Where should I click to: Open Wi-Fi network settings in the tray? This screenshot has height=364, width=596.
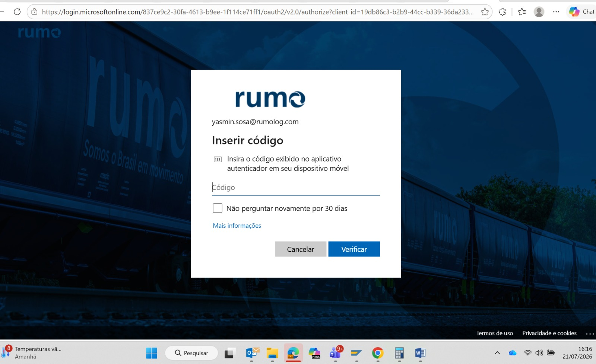coord(528,353)
